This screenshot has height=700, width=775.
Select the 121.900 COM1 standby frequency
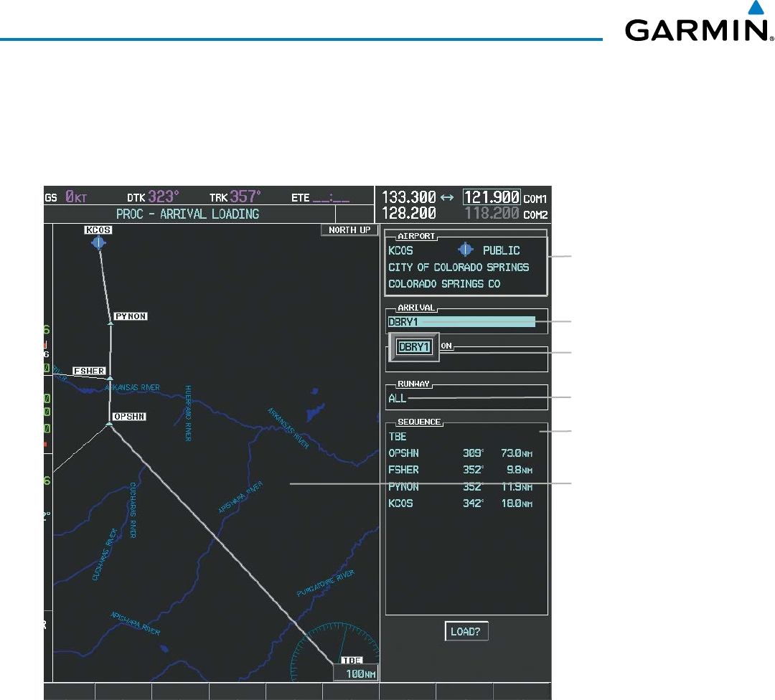tap(492, 197)
